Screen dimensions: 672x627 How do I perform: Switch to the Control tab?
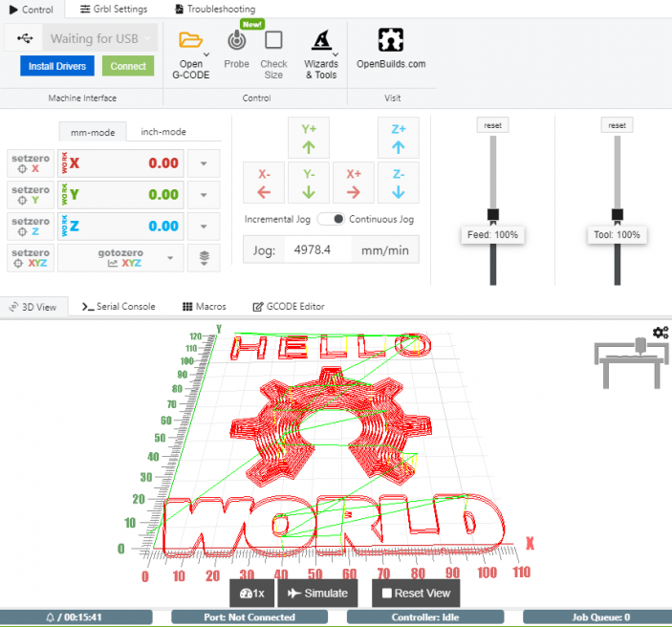click(x=32, y=9)
